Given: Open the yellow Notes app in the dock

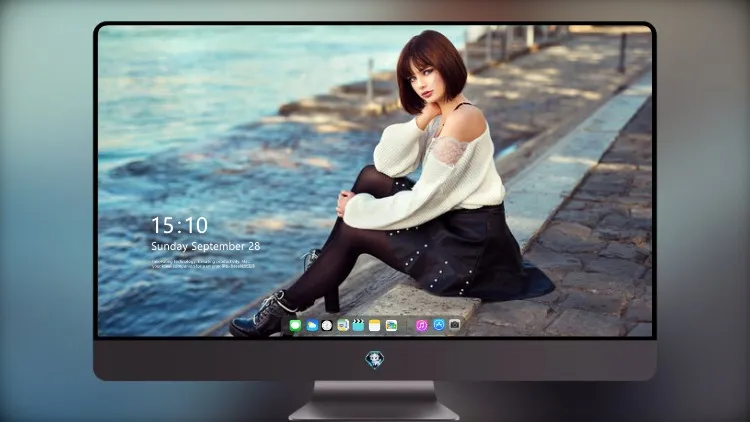Looking at the screenshot, I should coord(375,325).
